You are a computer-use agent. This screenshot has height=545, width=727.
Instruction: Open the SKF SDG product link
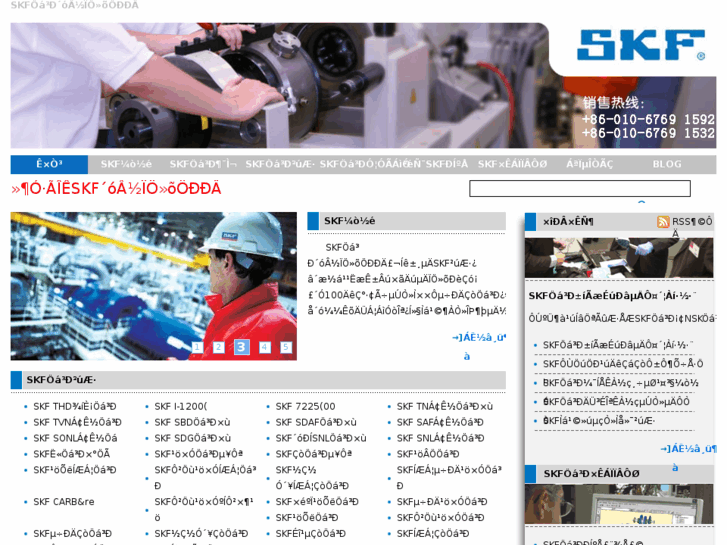pos(192,438)
